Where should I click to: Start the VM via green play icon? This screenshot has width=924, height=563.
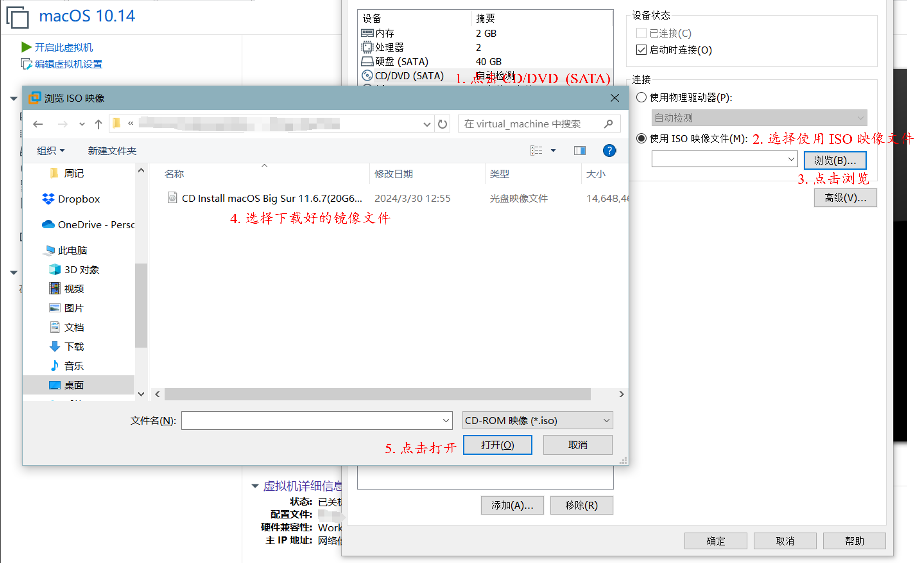tap(26, 47)
